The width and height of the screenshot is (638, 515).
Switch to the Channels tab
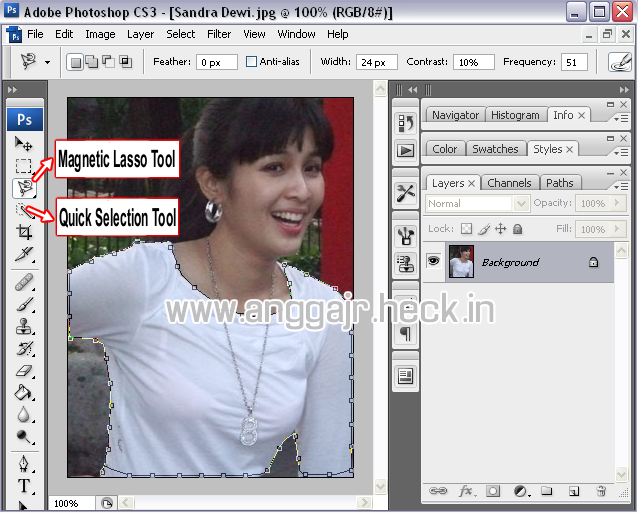(509, 183)
